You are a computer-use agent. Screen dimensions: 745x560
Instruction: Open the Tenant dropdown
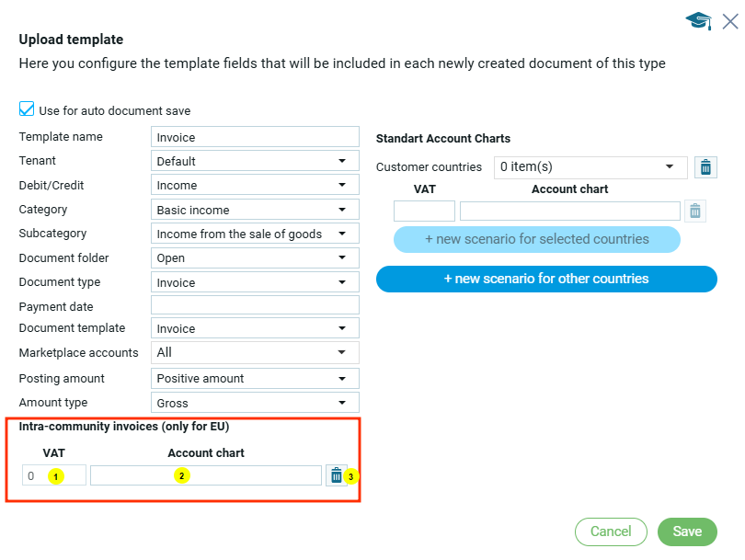point(255,161)
